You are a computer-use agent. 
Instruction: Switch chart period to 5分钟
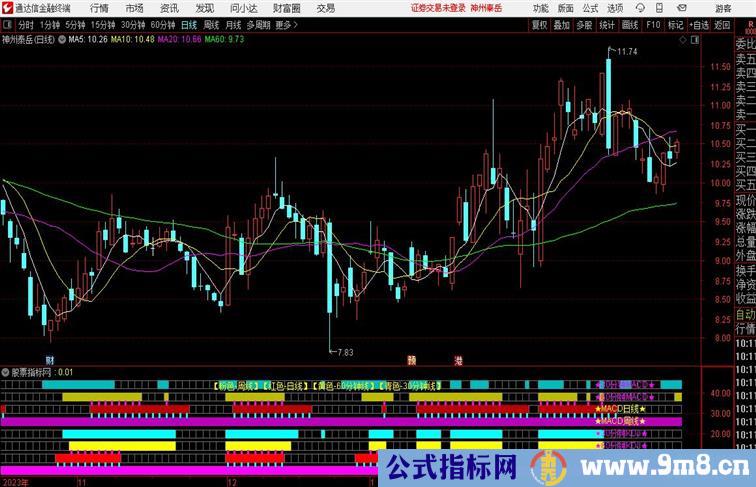[76, 25]
